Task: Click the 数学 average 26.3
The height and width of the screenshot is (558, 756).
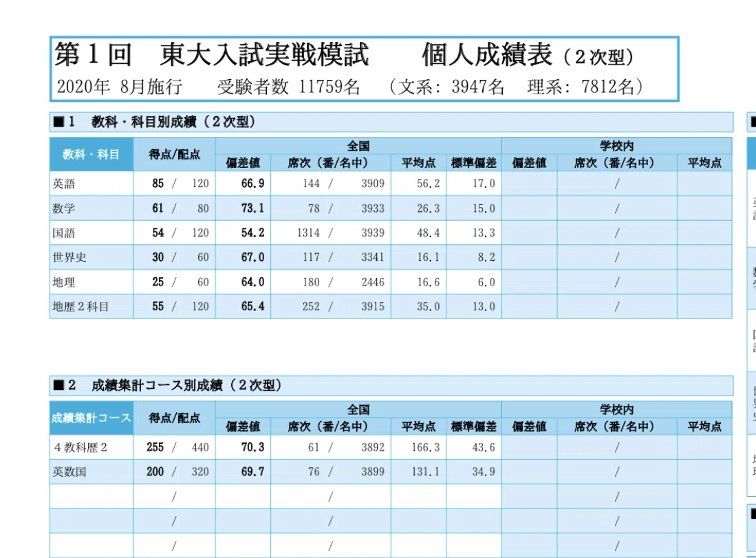Action: click(428, 208)
